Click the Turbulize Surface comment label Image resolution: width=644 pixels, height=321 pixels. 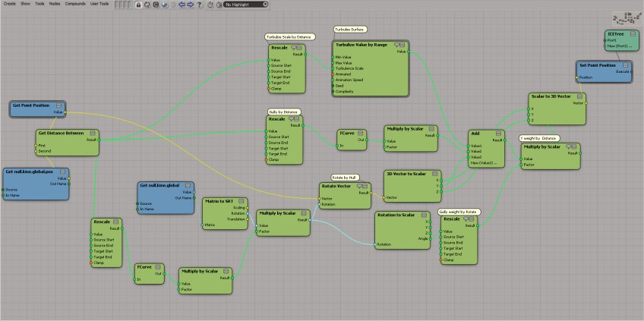pos(350,30)
